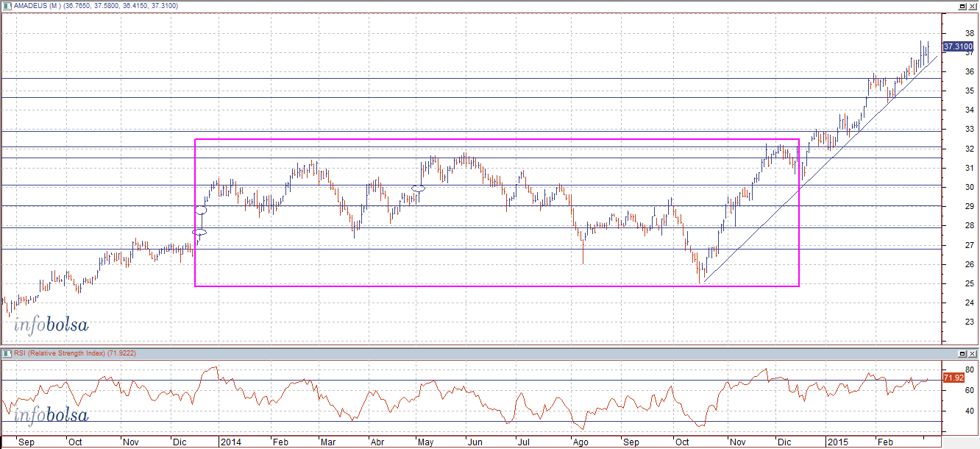Select the ellipse marker near price 29
The height and width of the screenshot is (449, 980).
202,211
